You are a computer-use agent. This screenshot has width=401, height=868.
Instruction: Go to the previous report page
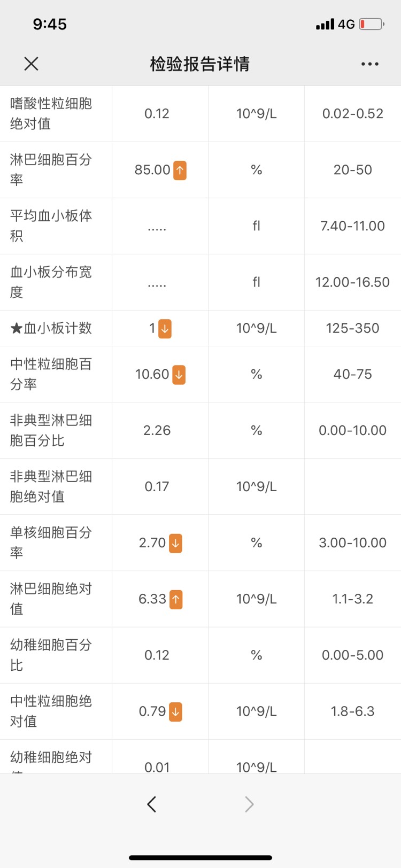pos(151,803)
